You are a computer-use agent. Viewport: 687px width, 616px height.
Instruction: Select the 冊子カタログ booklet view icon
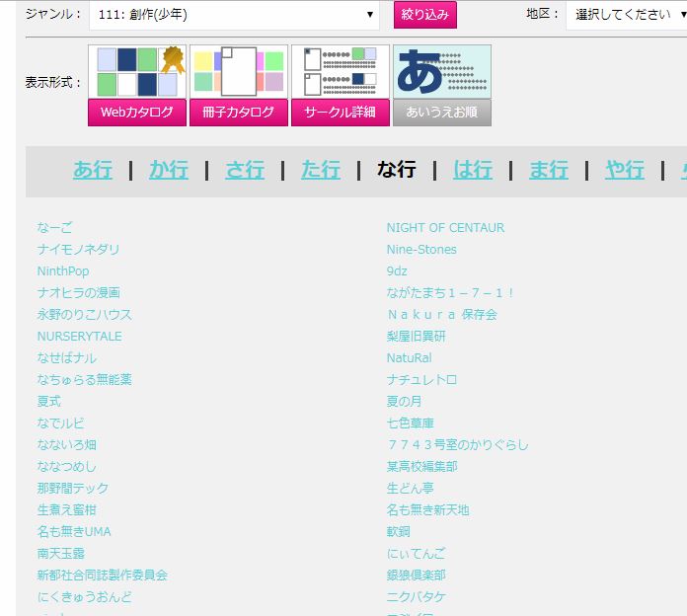pos(239,72)
